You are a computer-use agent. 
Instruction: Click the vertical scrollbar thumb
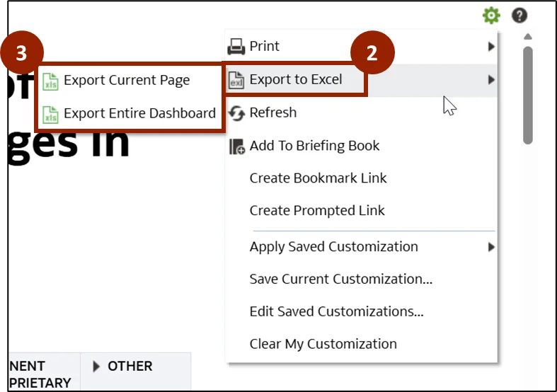click(528, 95)
